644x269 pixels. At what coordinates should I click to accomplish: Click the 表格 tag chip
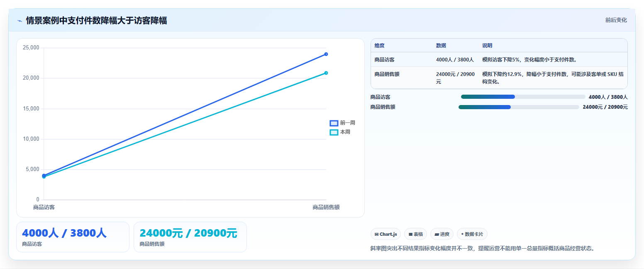[x=415, y=234]
